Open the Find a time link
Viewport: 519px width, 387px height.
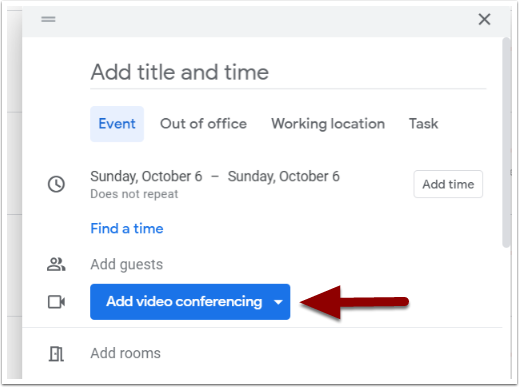(x=127, y=229)
